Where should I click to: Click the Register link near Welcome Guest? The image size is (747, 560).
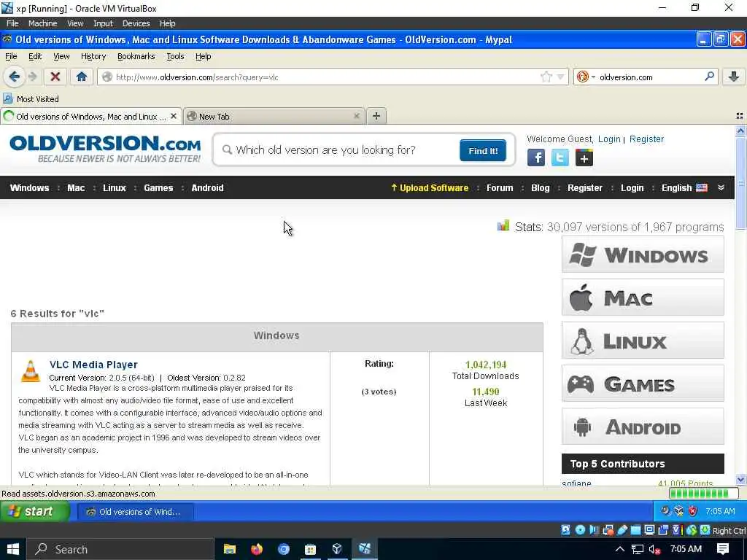646,139
